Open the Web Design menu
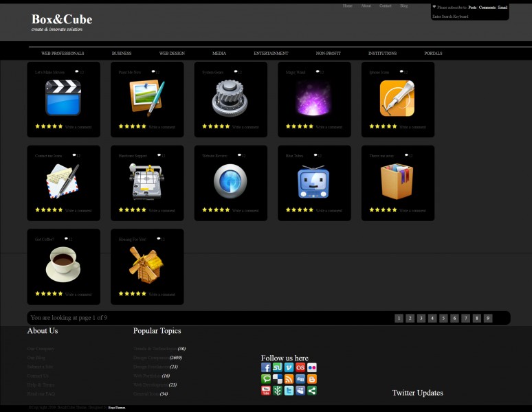The height and width of the screenshot is (412, 532). coord(172,53)
